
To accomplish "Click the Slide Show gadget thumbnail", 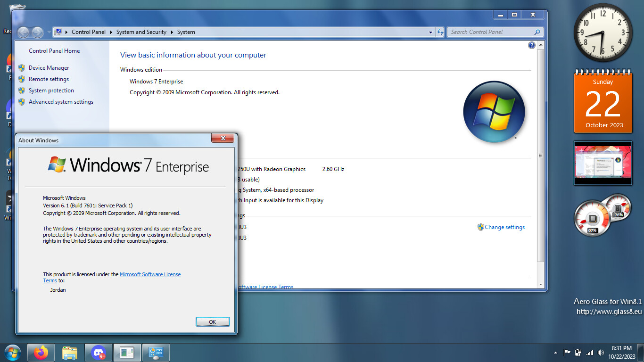I will [603, 163].
